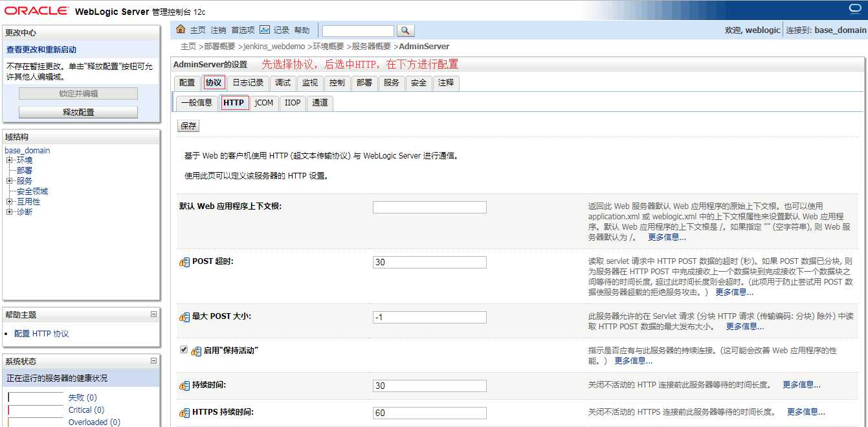This screenshot has width=868, height=427.
Task: Click the 失败 (0) health status link
Action: pos(83,398)
